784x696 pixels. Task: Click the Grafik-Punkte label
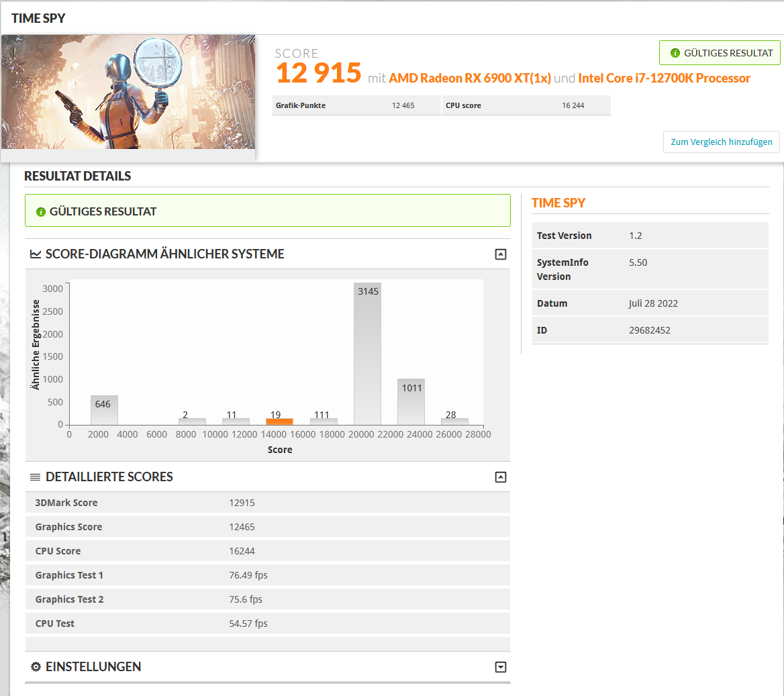pyautogui.click(x=301, y=105)
